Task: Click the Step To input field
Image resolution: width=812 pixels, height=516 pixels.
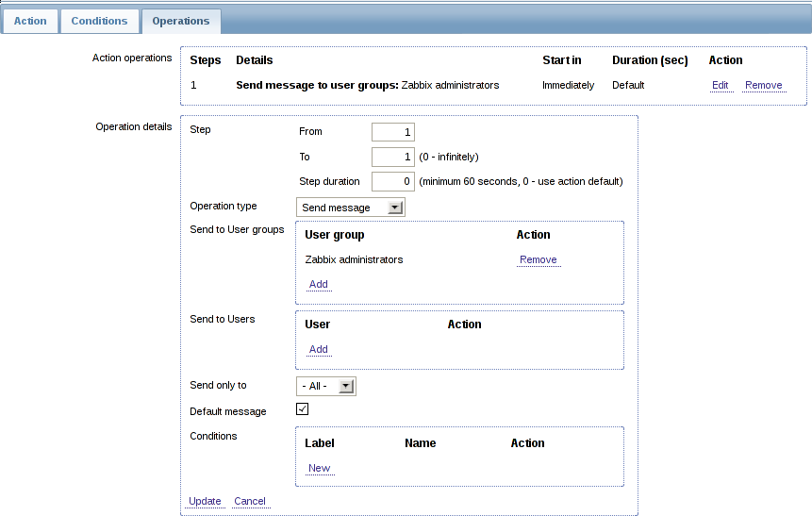Action: pos(392,157)
